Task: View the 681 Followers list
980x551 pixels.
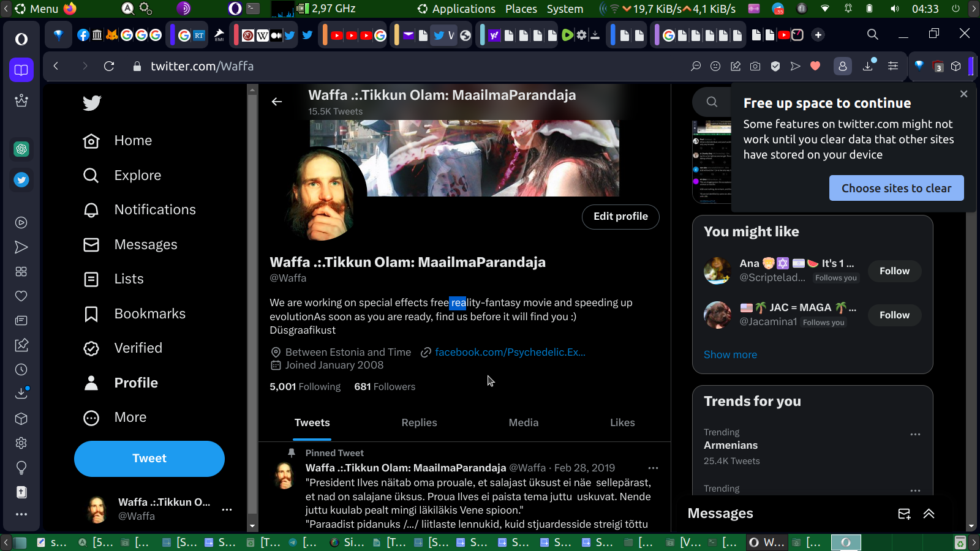Action: 385,387
